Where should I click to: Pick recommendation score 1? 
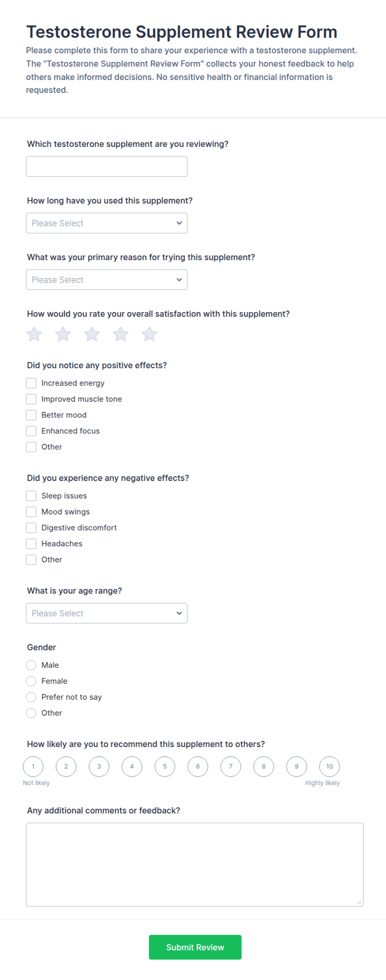pos(33,767)
